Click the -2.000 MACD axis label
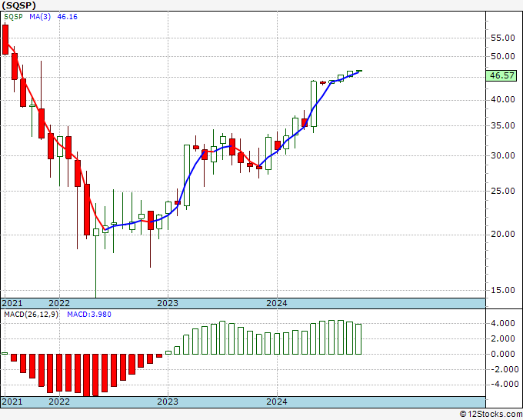523x420 pixels. (503, 369)
